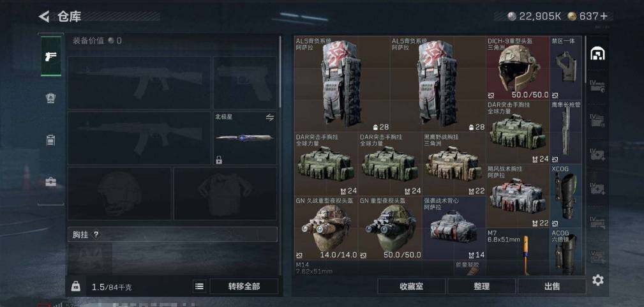This screenshot has height=307, width=644.
Task: Toggle the list view icon beside 转移全部
Action: [199, 287]
